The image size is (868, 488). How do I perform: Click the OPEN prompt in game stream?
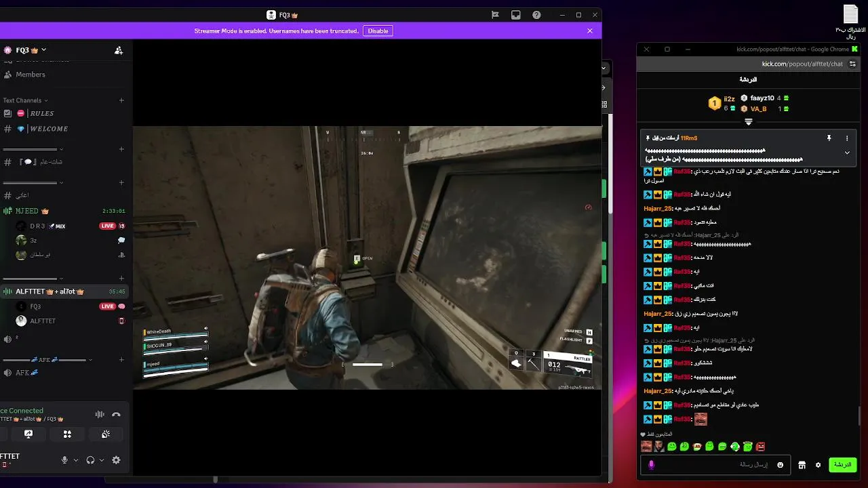pos(363,258)
